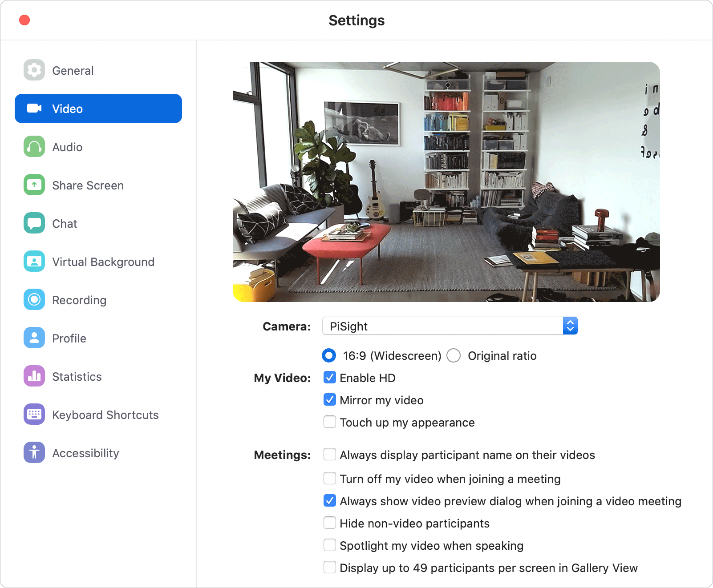Switch to the Audio settings tab

click(x=98, y=147)
